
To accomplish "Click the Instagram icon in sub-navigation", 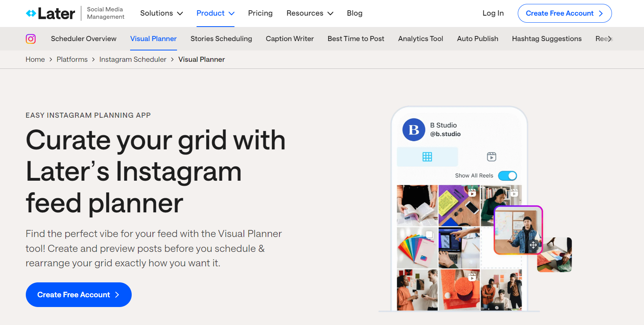I will [31, 39].
